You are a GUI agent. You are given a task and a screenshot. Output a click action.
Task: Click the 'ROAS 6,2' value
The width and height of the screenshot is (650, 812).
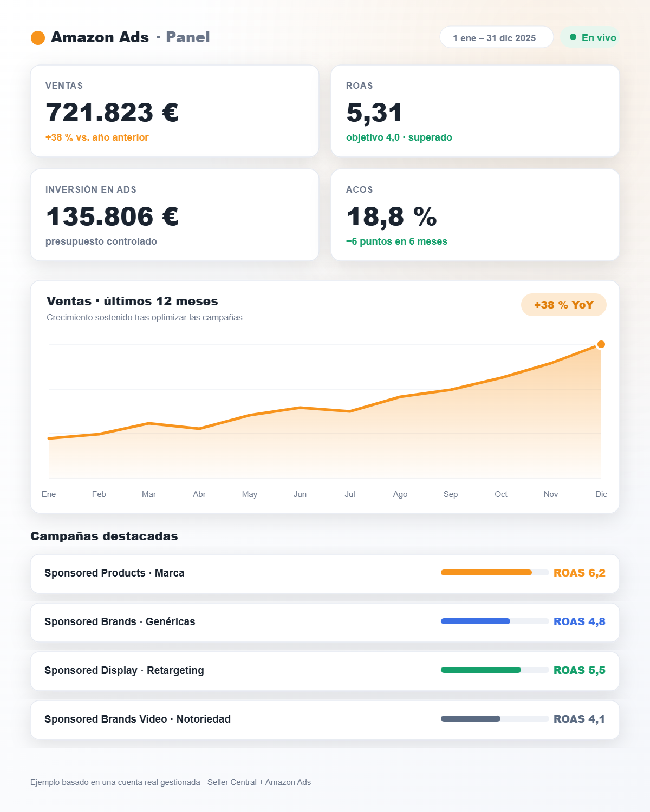[x=580, y=573]
